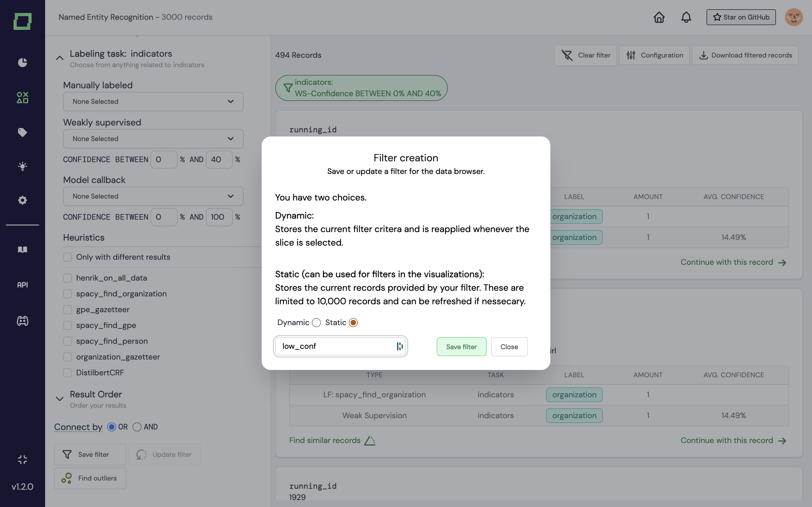Select the labeling view icon in sidebar
This screenshot has width=812, height=507.
tap(22, 98)
